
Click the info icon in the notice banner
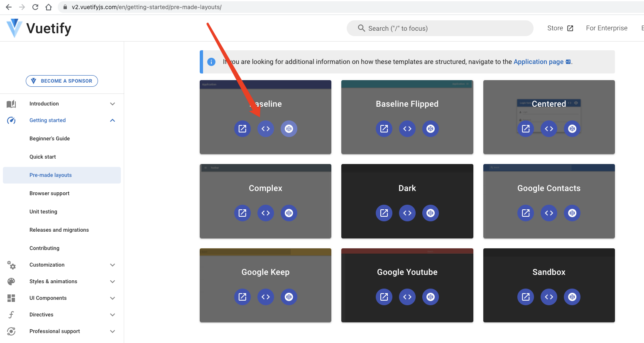pyautogui.click(x=211, y=61)
